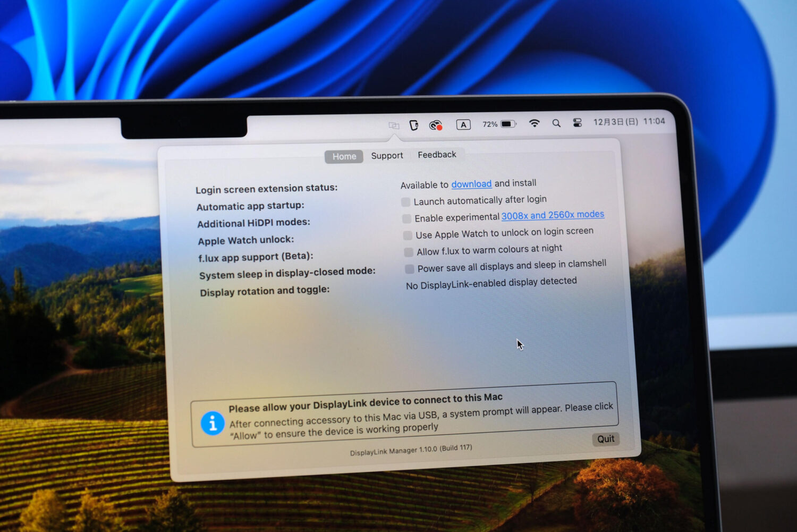
Task: Click 'Display rotation and toggle:' label
Action: [265, 291]
